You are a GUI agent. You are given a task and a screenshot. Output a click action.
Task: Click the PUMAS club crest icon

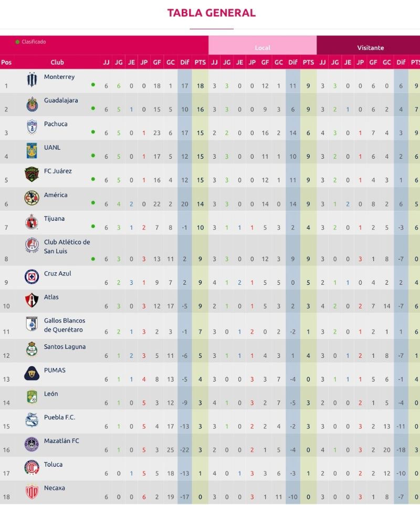click(x=32, y=373)
